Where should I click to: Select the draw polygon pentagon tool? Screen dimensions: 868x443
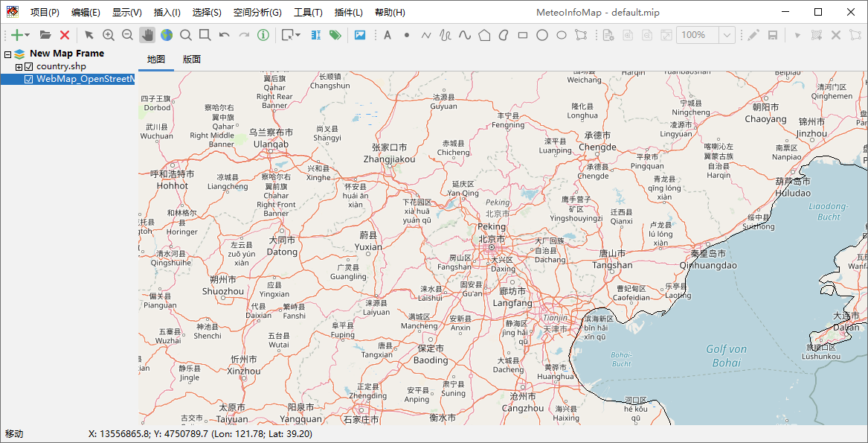[x=484, y=35]
